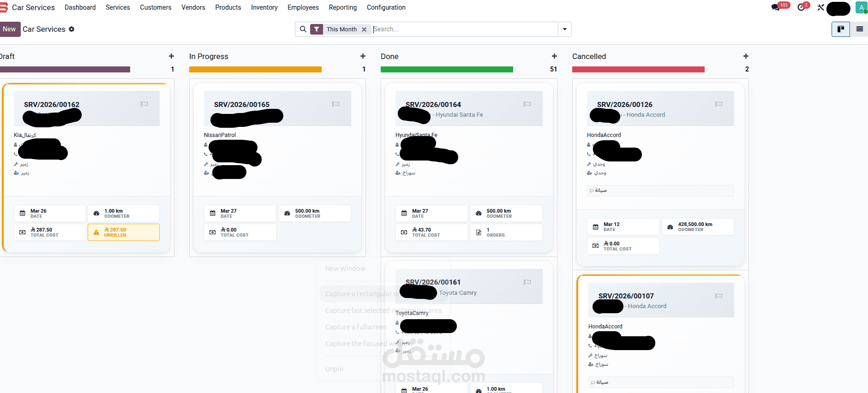The width and height of the screenshot is (868, 393).
Task: Click the UNBILLED 287.50 warning button
Action: pyautogui.click(x=124, y=232)
